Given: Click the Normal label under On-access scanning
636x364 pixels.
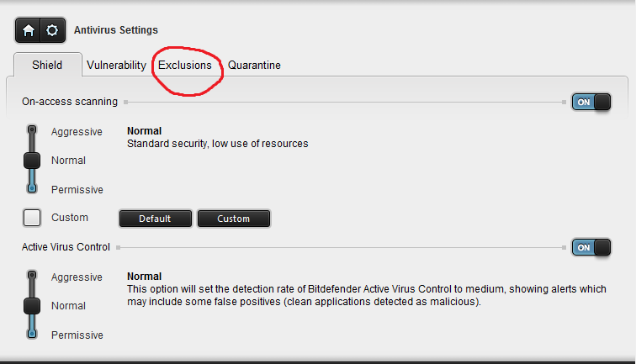Looking at the screenshot, I should click(68, 160).
